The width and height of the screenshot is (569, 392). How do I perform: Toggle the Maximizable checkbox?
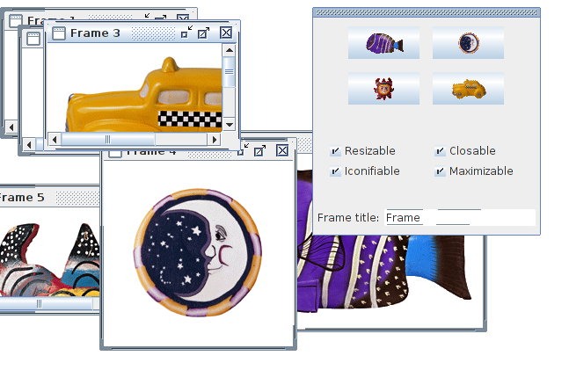point(440,171)
